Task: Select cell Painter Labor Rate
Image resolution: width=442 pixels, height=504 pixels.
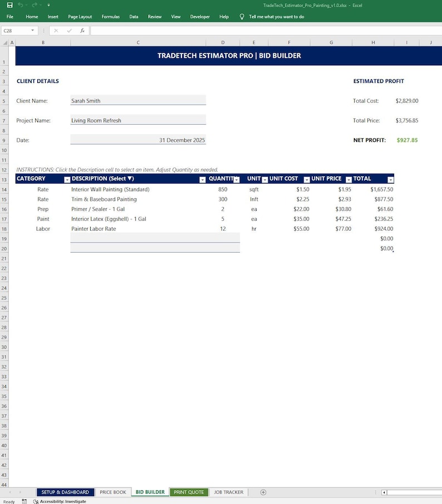Action: [138, 229]
